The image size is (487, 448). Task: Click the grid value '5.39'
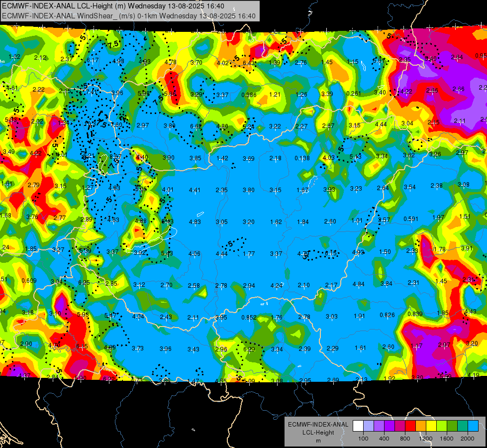(x=85, y=250)
